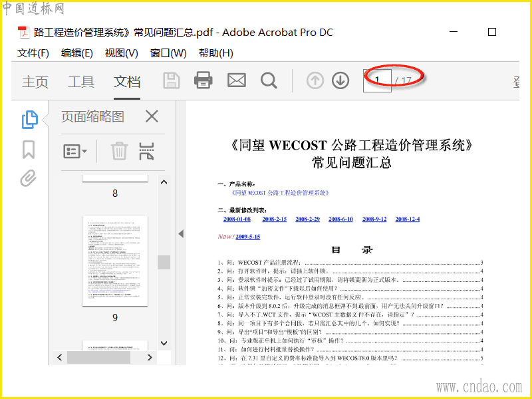Go to next page with down arrow
Viewport: 532px width, 399px height.
pos(340,80)
